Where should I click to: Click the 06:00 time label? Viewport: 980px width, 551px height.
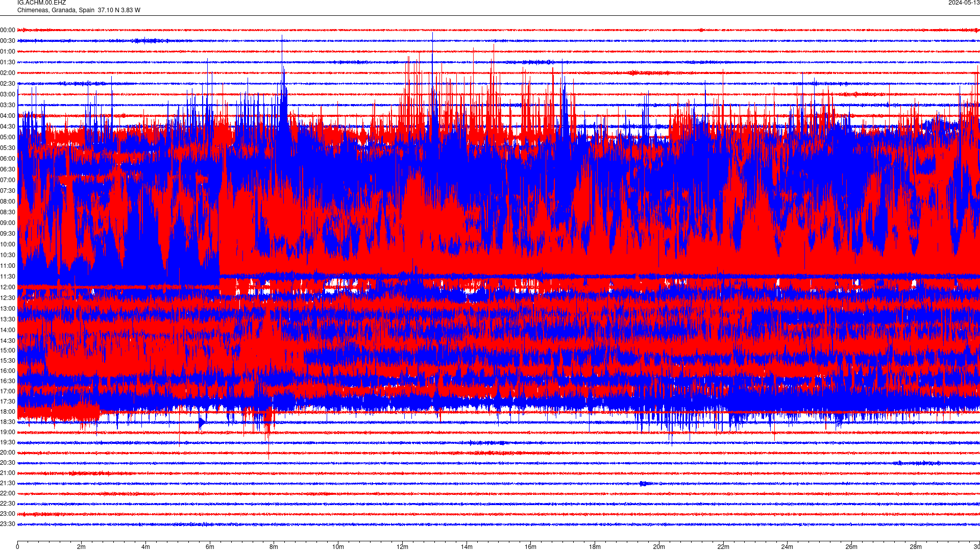pyautogui.click(x=8, y=159)
